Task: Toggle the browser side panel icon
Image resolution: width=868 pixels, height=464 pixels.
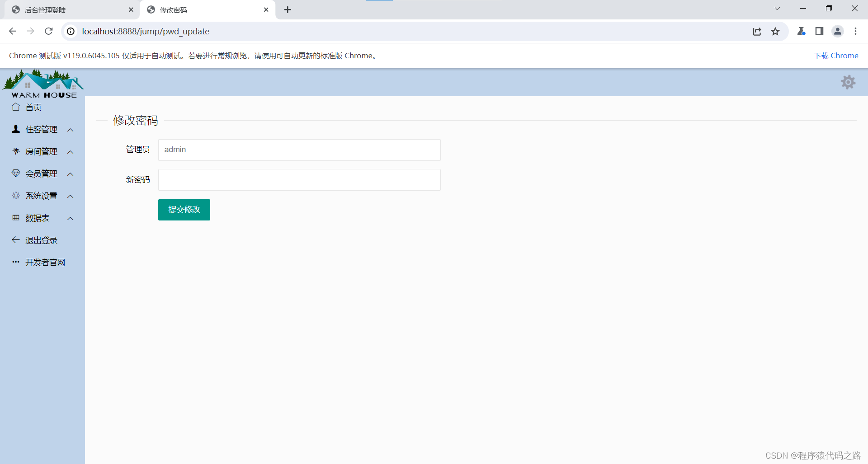Action: [819, 31]
